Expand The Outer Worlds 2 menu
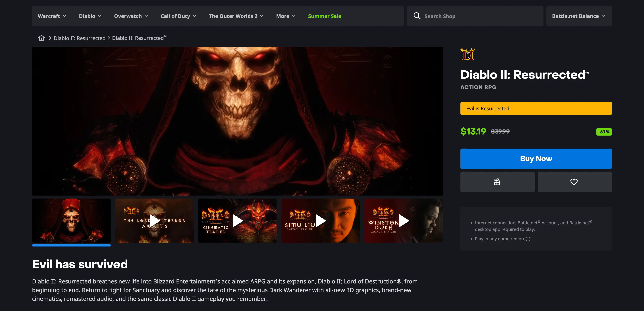 tap(236, 16)
